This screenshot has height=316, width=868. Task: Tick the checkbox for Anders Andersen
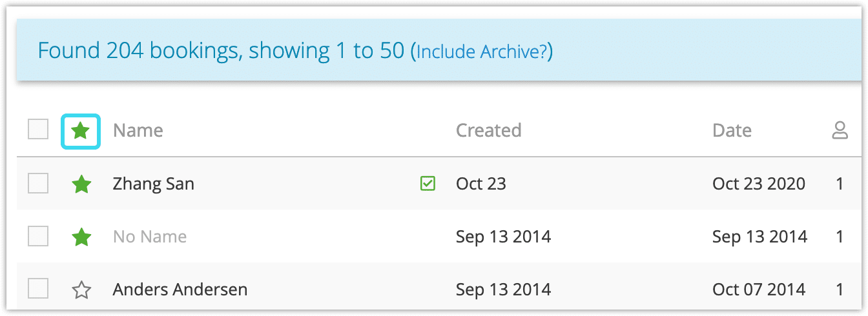[38, 289]
